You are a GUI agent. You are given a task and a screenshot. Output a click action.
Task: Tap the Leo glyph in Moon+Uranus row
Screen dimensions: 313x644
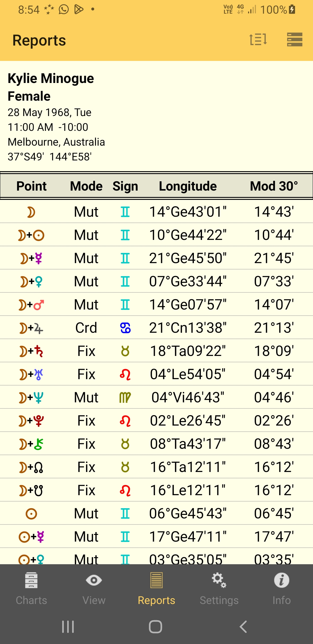[125, 375]
